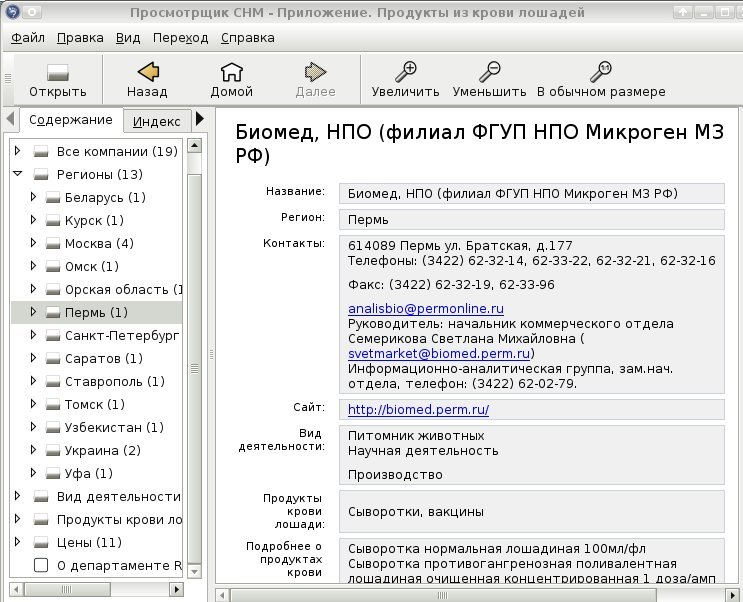Select the Ставрополь (1) tree row
Screen dimensions: 743x602
(97, 382)
